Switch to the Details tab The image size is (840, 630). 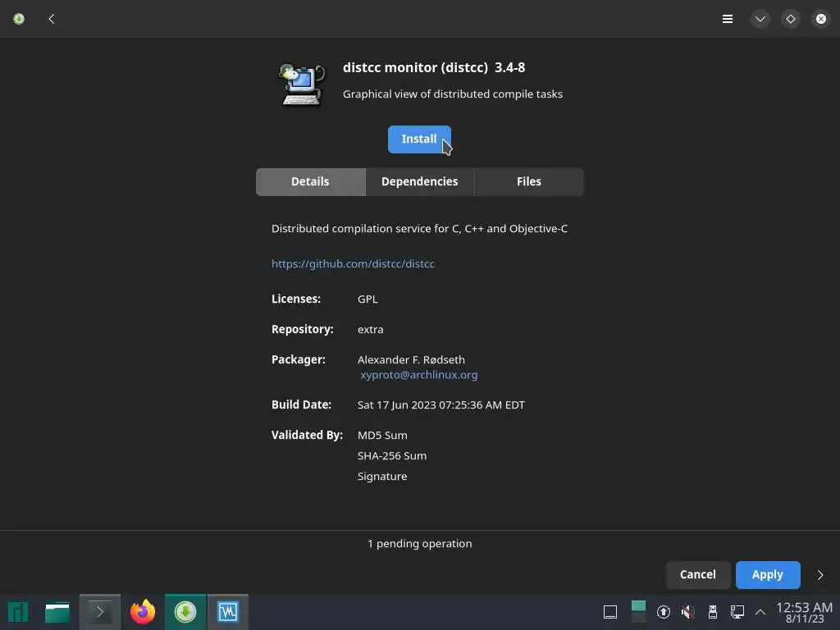point(311,182)
